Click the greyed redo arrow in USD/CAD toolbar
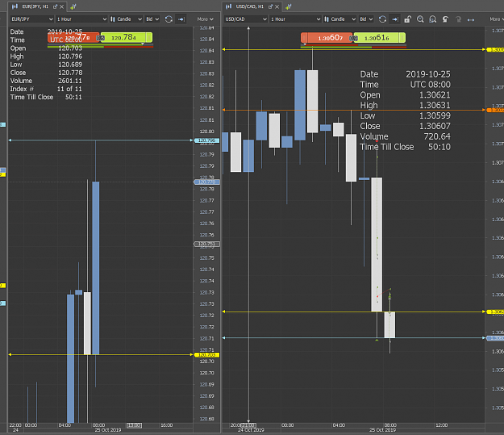 [458, 19]
